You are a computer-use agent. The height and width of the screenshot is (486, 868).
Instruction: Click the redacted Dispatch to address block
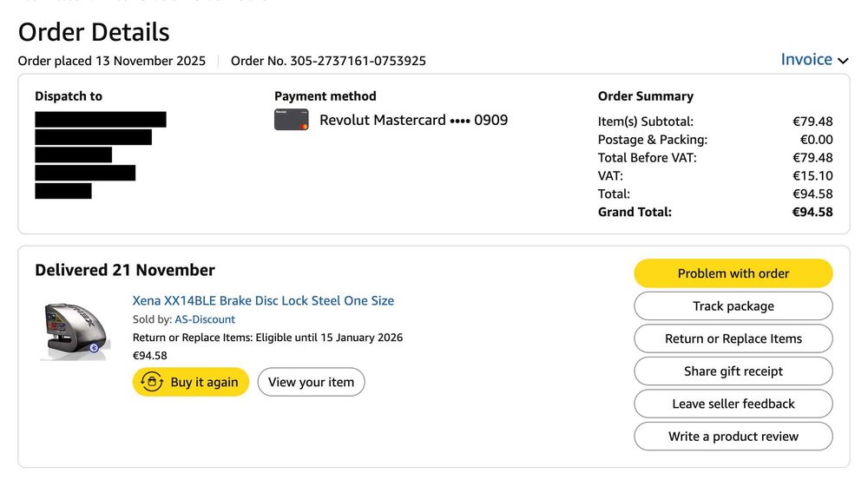pos(95,154)
